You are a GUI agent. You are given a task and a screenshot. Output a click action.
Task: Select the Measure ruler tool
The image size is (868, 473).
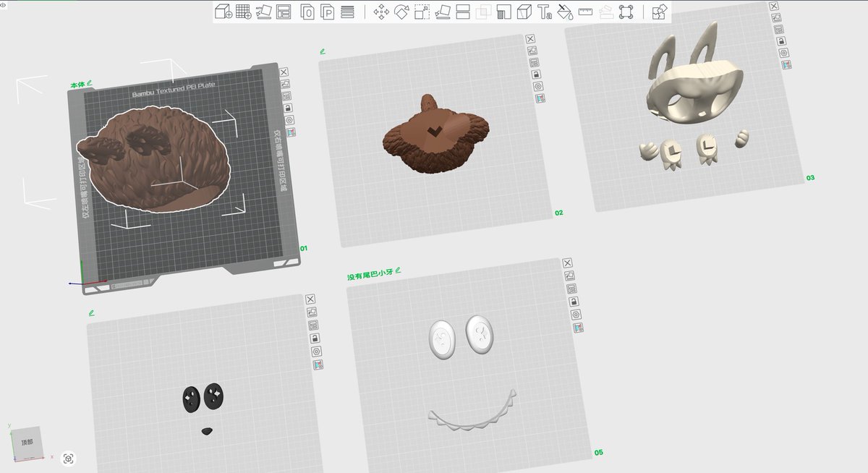[586, 12]
